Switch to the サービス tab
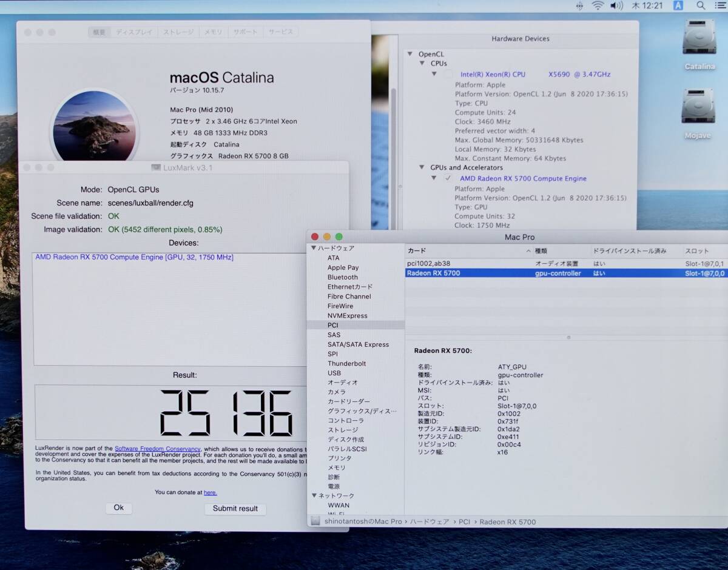The height and width of the screenshot is (570, 728). [280, 32]
